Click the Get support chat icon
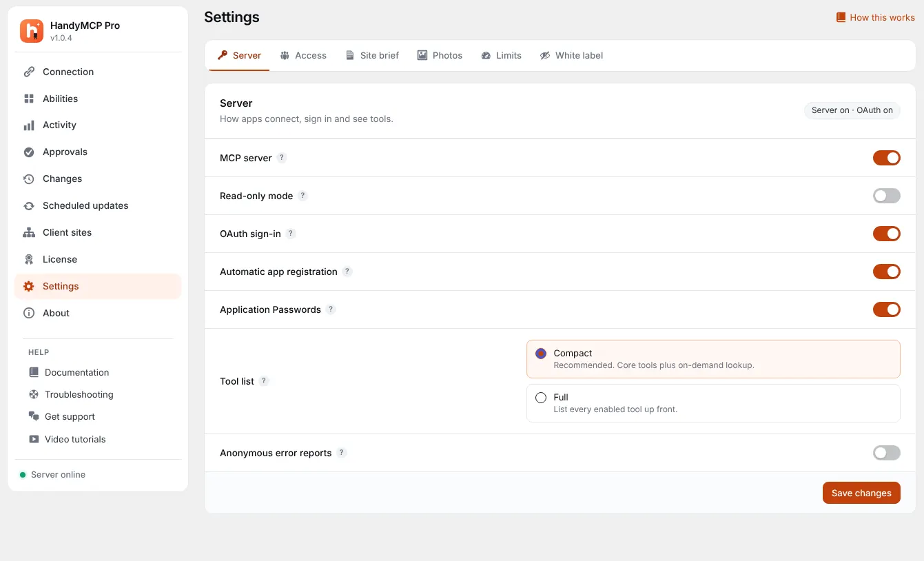The height and width of the screenshot is (561, 924). pos(34,417)
